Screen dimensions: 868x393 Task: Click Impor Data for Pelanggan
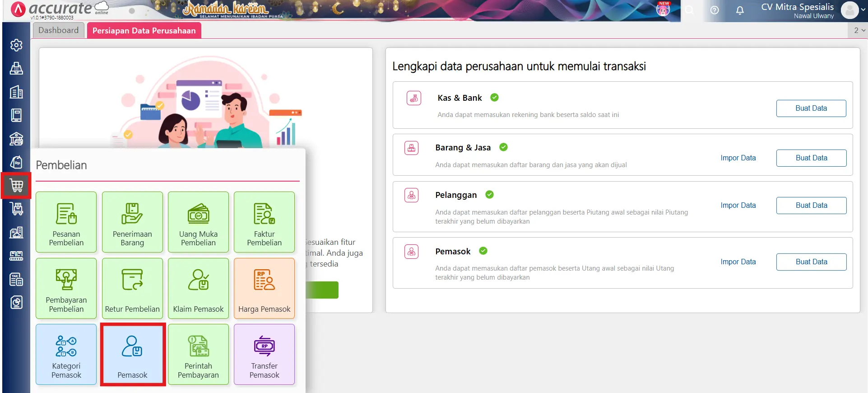point(738,206)
